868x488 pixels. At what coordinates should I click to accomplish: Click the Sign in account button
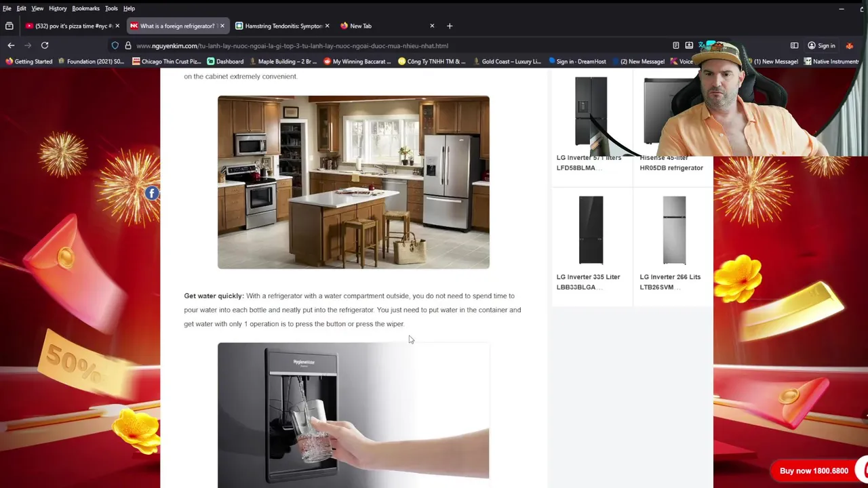[821, 45]
